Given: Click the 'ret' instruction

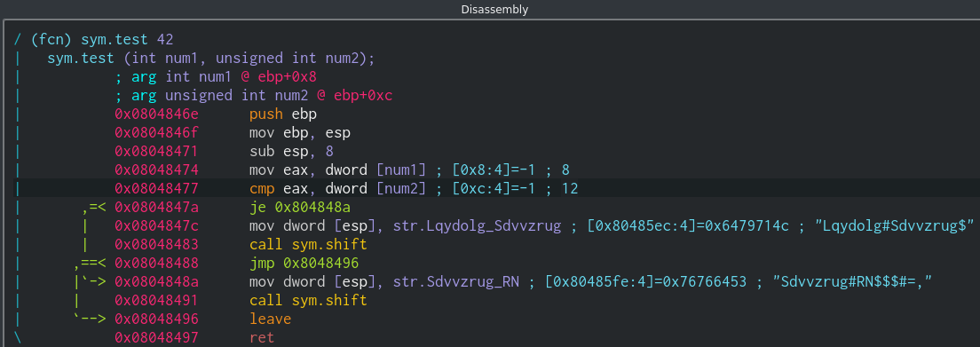Looking at the screenshot, I should click(x=262, y=337).
